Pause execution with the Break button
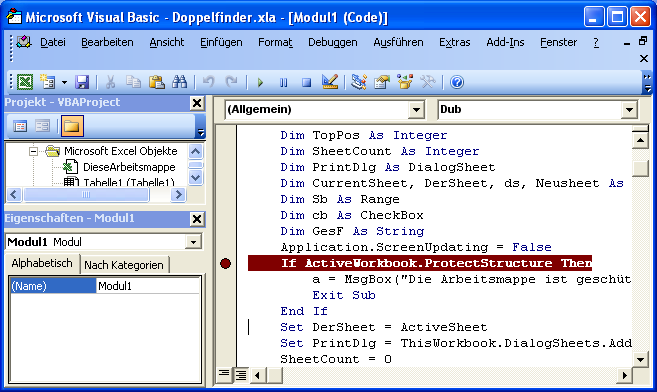 (284, 83)
